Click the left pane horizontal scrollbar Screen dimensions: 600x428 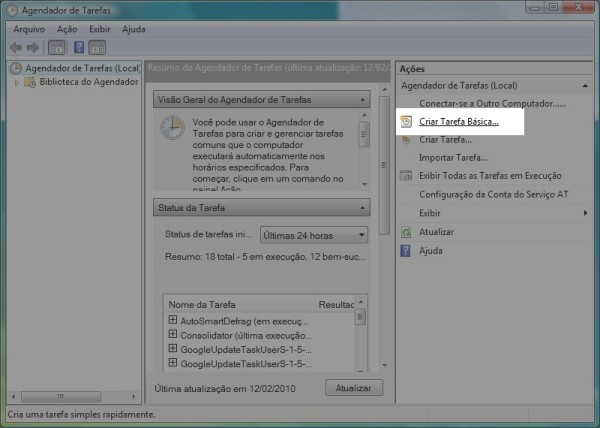coord(70,397)
